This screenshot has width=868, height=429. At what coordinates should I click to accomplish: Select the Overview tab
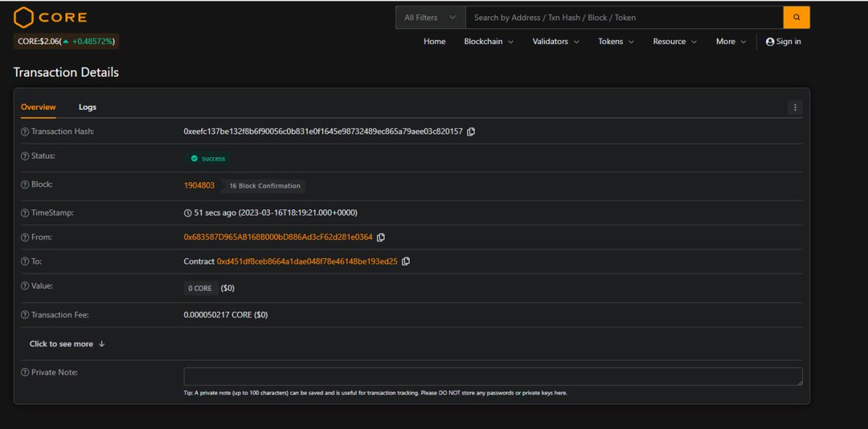pos(38,106)
